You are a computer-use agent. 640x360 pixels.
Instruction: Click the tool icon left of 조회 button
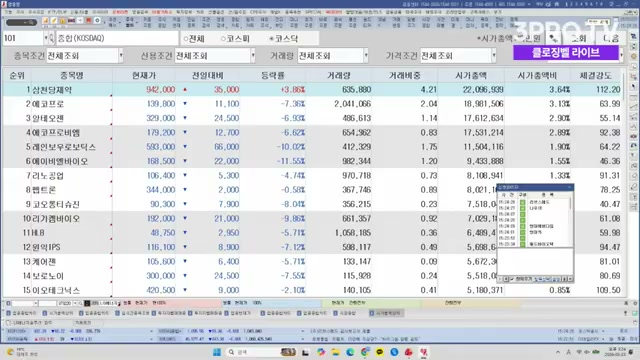554,38
